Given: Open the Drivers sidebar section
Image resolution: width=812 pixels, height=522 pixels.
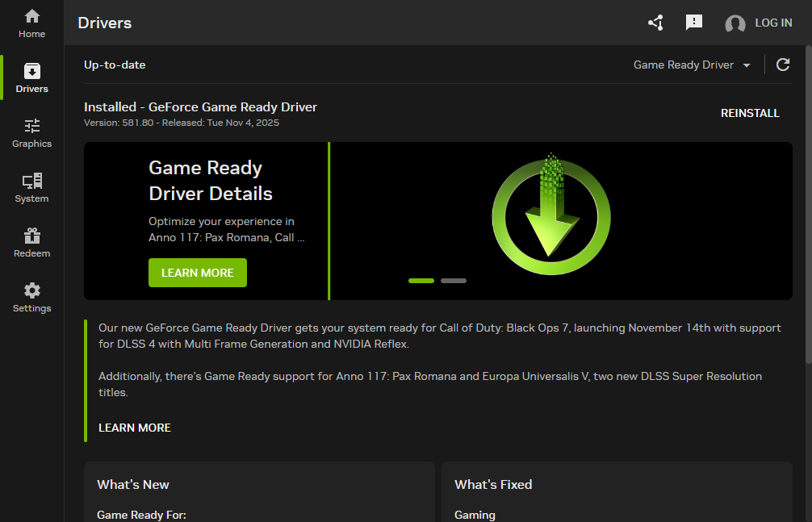Looking at the screenshot, I should click(x=31, y=78).
